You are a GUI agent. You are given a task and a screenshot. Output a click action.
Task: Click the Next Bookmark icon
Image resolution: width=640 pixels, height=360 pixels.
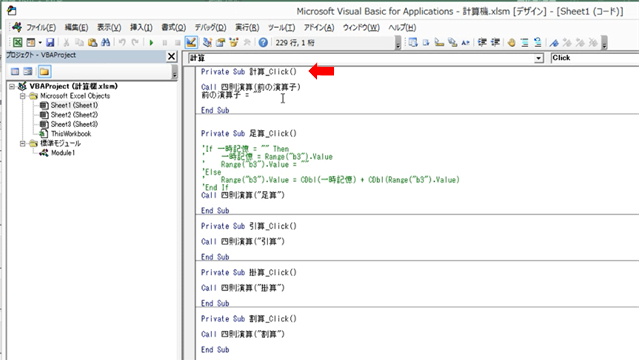pyautogui.click(x=567, y=42)
